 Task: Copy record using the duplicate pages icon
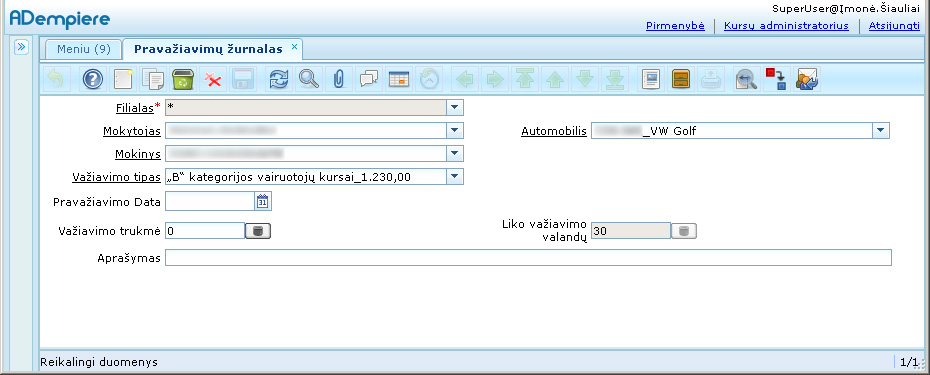coord(154,79)
